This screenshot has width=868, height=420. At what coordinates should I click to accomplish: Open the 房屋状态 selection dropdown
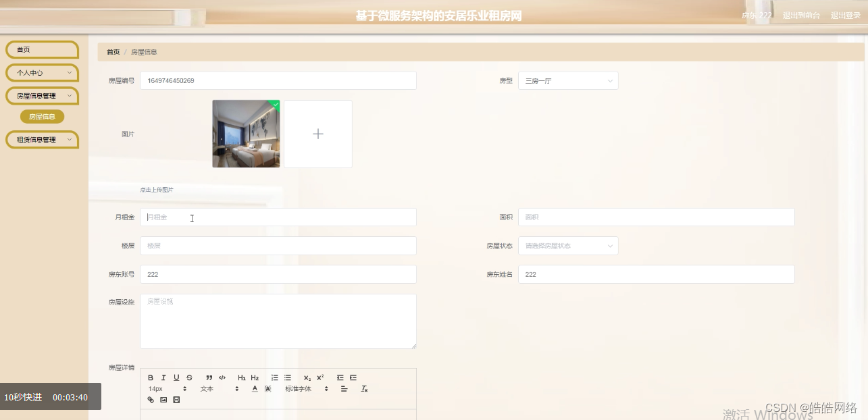tap(567, 245)
